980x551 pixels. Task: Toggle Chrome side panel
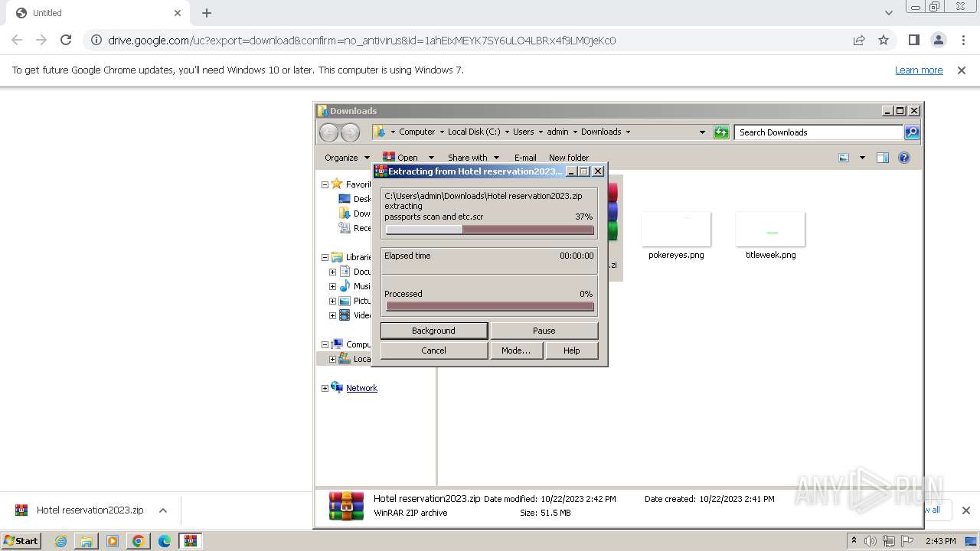913,40
